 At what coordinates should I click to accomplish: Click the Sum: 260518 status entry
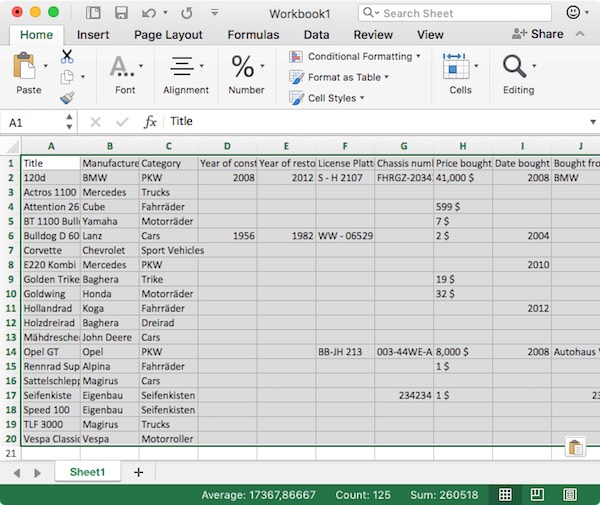[x=444, y=495]
